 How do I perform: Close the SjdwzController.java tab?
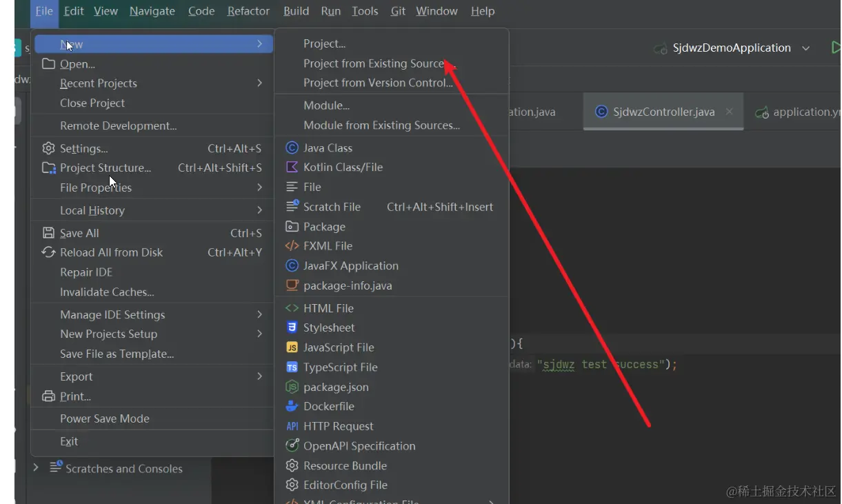[x=730, y=112]
